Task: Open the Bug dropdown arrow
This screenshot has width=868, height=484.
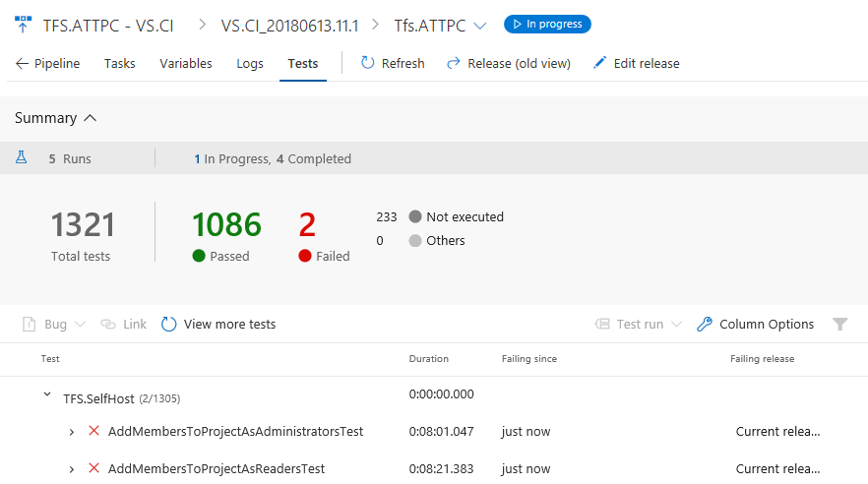Action: [x=81, y=324]
